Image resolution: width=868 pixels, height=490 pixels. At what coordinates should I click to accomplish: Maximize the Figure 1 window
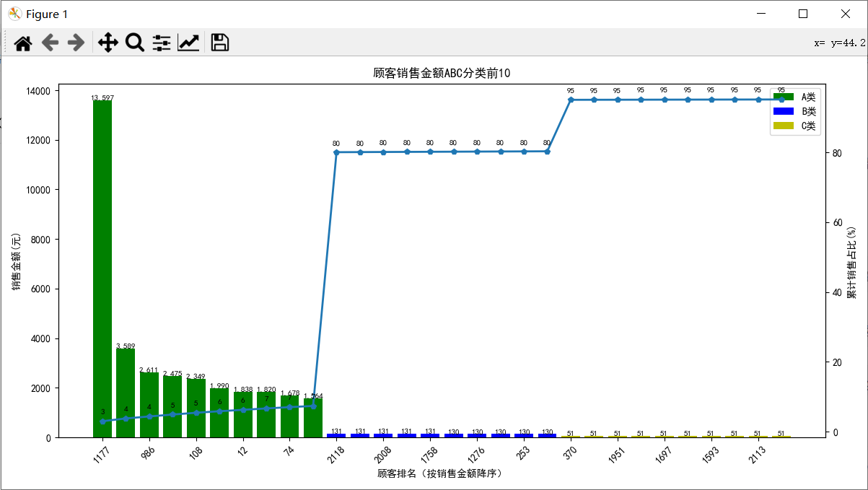point(803,14)
